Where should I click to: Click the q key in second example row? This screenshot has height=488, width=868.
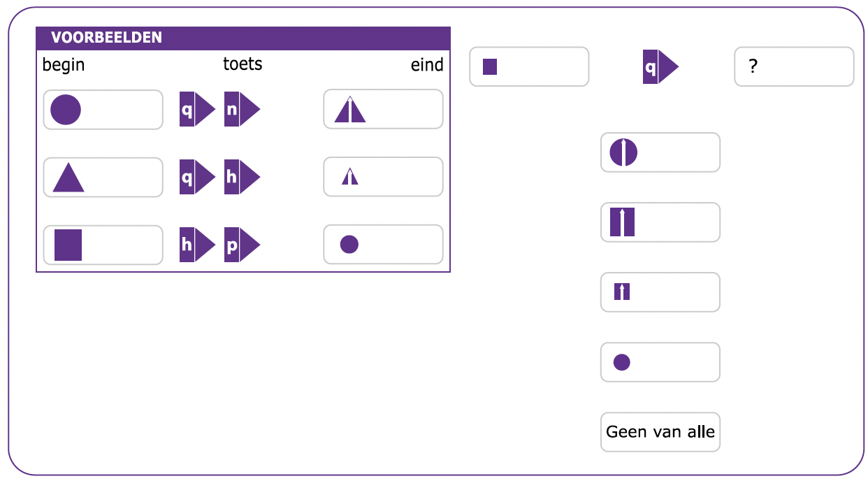197,177
